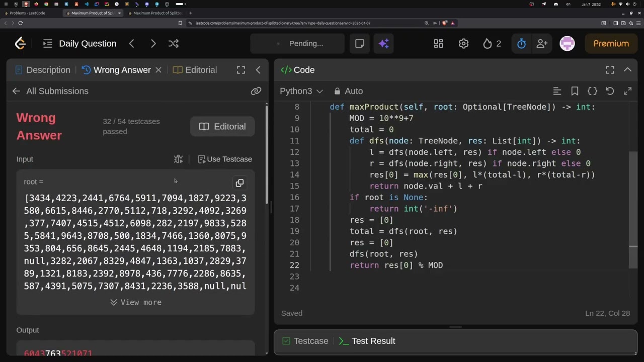Open the problem list icon beside Daily Question
The image size is (644, 362).
coord(48,44)
